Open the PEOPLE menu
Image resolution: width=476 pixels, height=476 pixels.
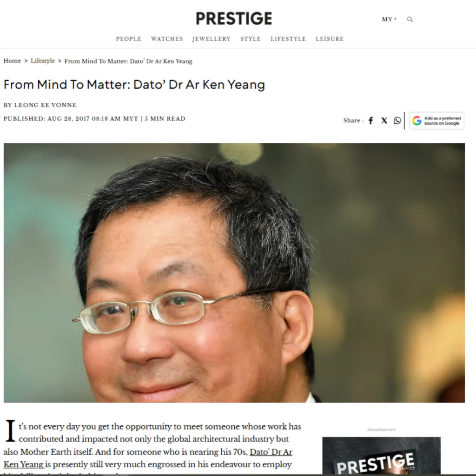(129, 39)
